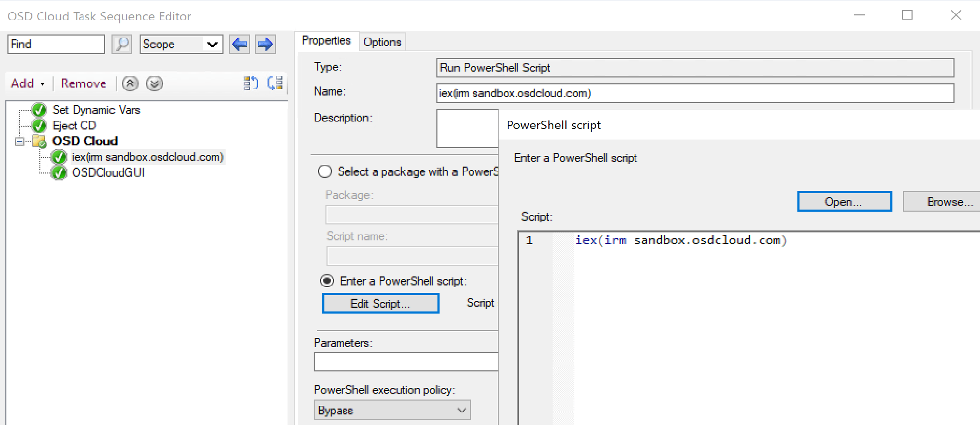980x425 pixels.
Task: Click the move step up icon
Action: click(x=130, y=83)
